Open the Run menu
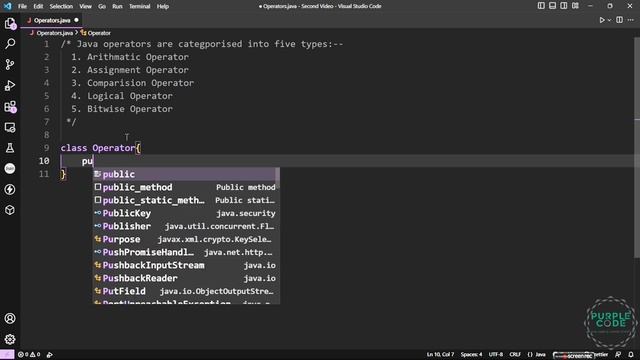This screenshot has height=360, width=640. (117, 6)
